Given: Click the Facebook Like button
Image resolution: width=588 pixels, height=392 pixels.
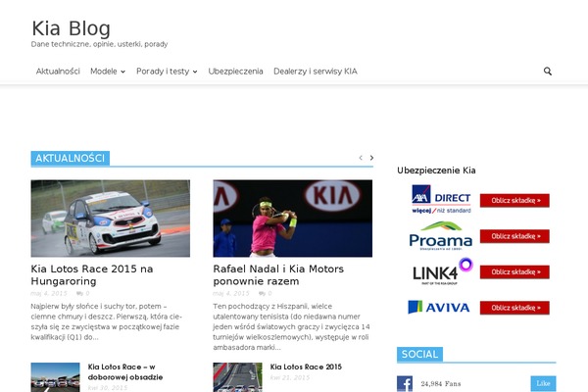Looking at the screenshot, I should [x=543, y=383].
